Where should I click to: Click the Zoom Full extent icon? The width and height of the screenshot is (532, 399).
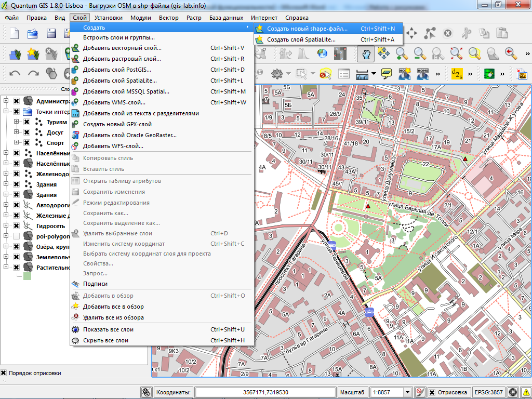tap(456, 54)
